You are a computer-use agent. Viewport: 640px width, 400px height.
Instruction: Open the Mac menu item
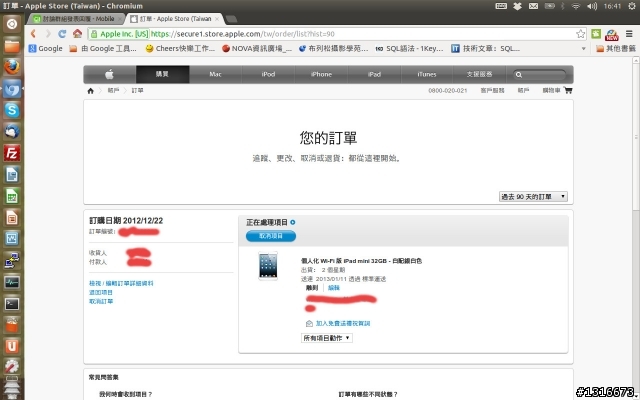click(x=215, y=74)
